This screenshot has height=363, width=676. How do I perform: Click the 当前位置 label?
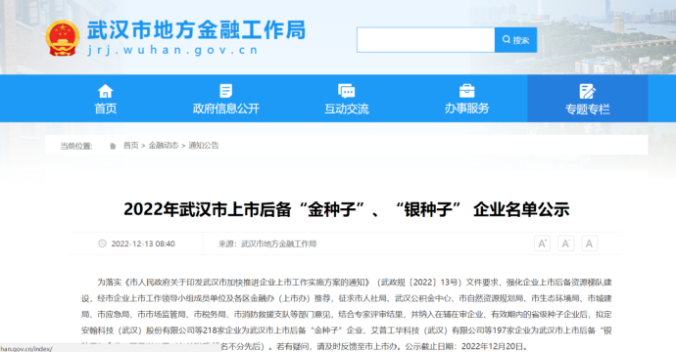point(76,146)
